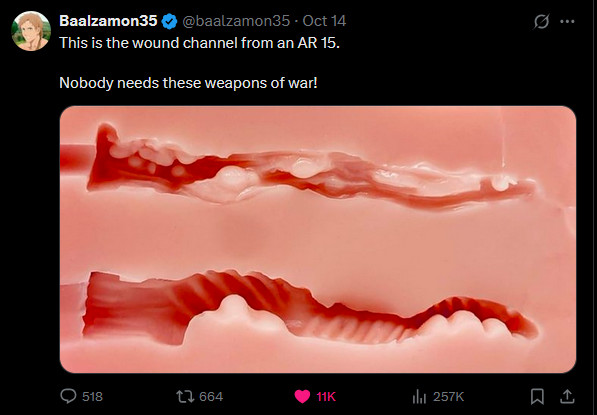Click the 664 reposts count
The height and width of the screenshot is (415, 597).
point(211,397)
